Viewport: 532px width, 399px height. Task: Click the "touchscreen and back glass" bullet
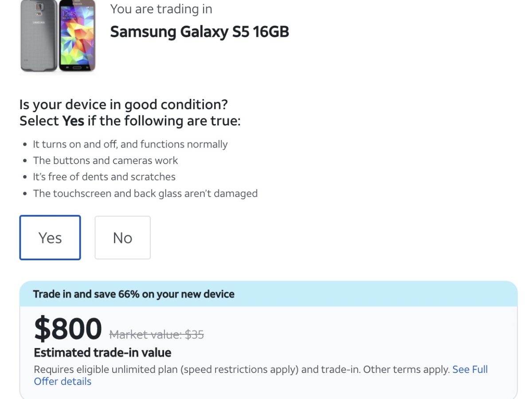[x=145, y=193]
